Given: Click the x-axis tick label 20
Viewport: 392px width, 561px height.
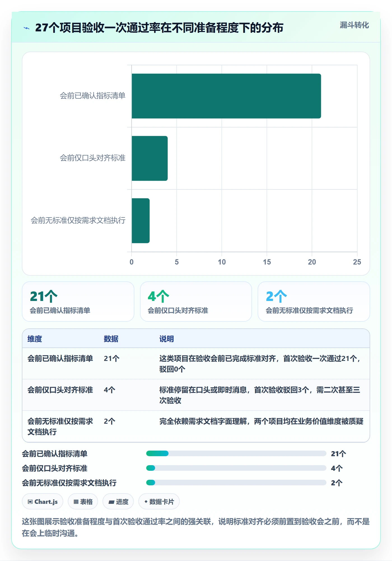Looking at the screenshot, I should (312, 262).
